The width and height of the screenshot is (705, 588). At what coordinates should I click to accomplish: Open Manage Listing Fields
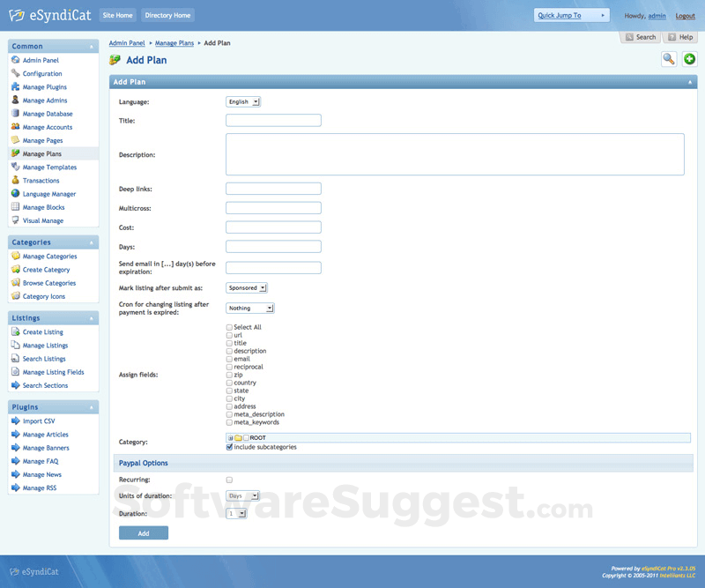(x=56, y=372)
